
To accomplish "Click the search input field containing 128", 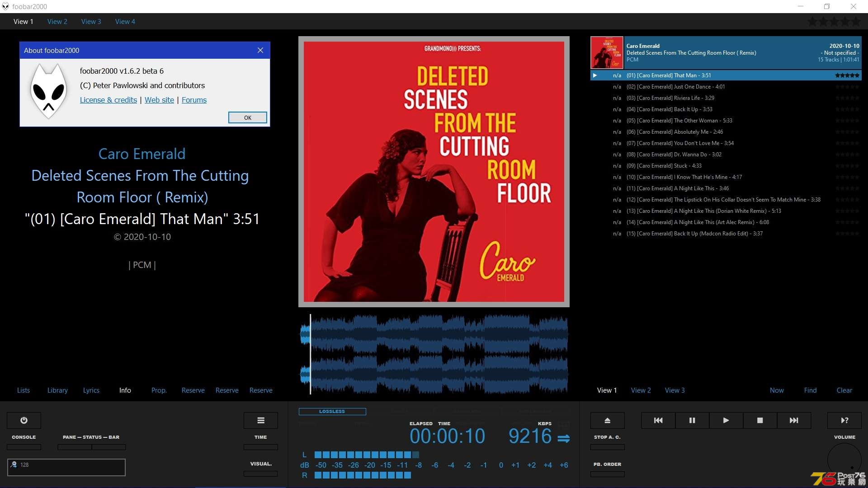I will [x=66, y=467].
